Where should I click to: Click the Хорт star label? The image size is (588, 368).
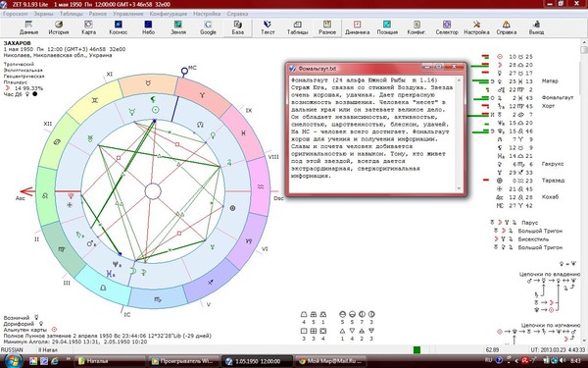click(x=548, y=106)
